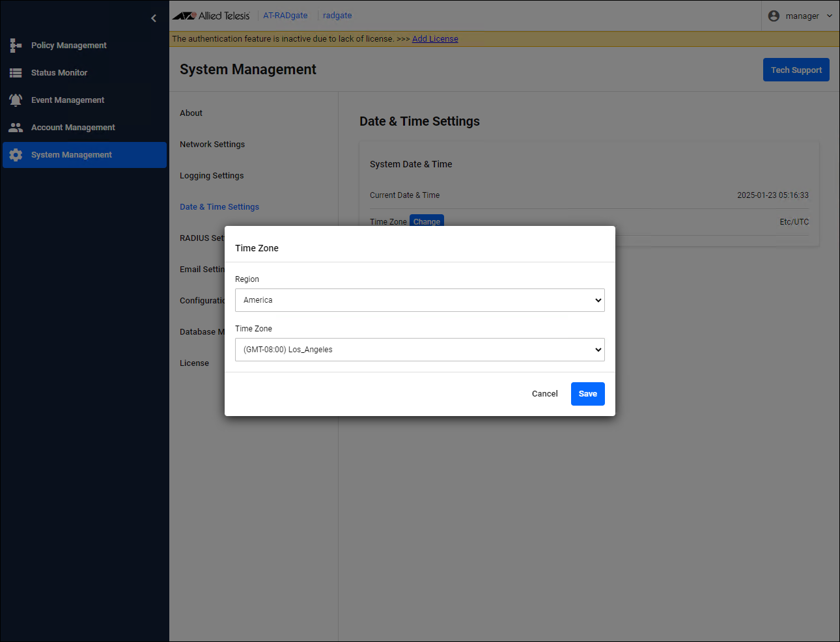
Task: Click the manager user avatar icon
Action: tap(774, 16)
